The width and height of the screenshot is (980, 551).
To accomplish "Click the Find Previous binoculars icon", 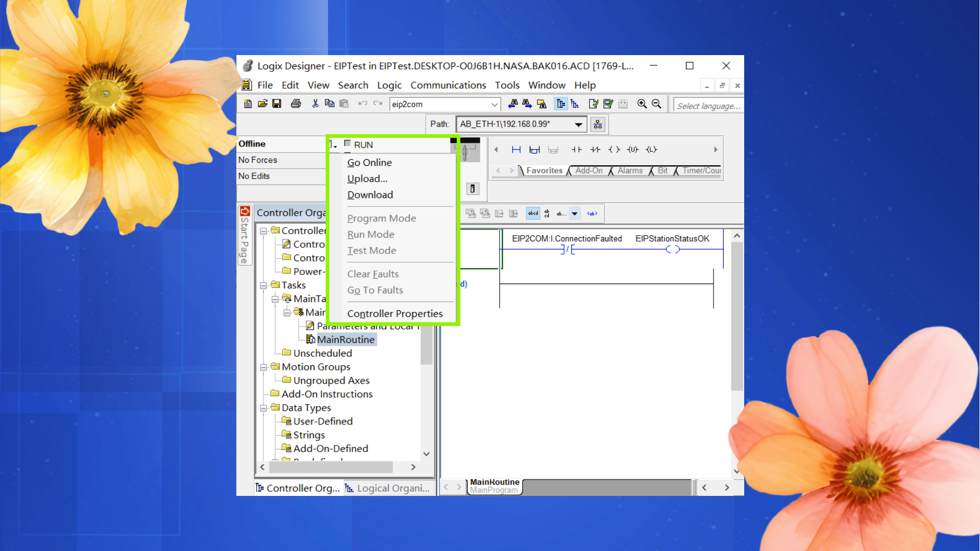I will tap(513, 104).
